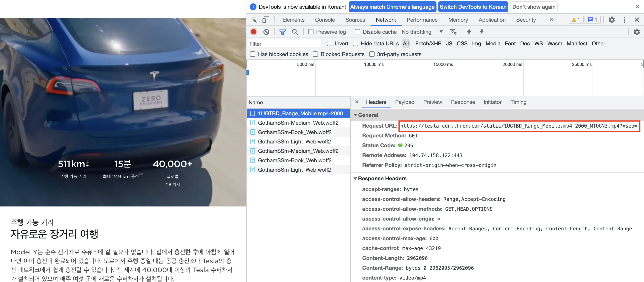Filter requests by Fetch/XHR
The image size is (644, 282).
click(428, 43)
